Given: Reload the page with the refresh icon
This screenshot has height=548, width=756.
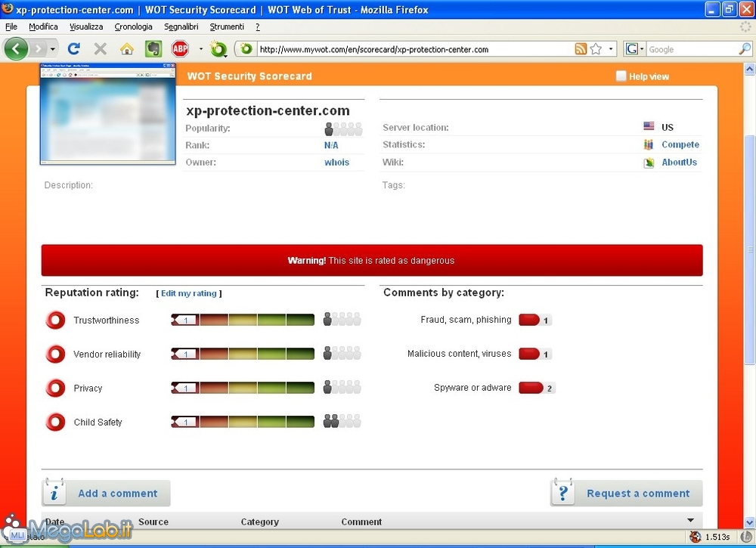Looking at the screenshot, I should [x=73, y=49].
